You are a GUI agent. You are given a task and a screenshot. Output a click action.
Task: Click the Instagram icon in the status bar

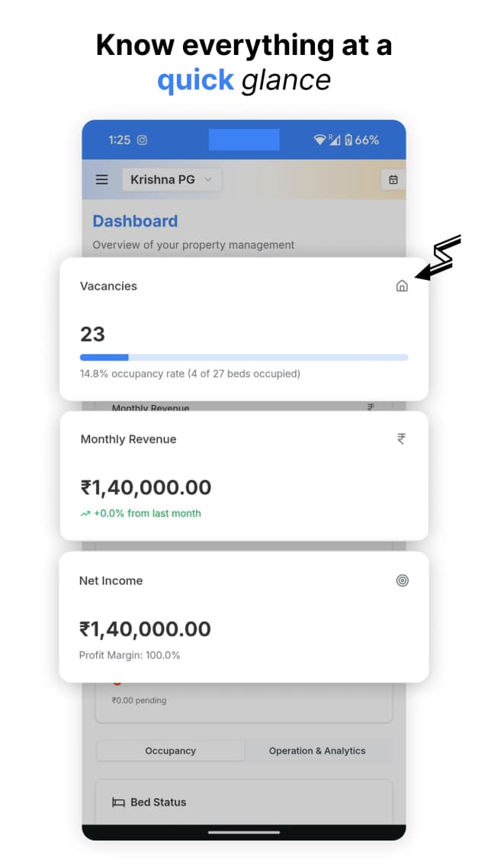coord(142,140)
